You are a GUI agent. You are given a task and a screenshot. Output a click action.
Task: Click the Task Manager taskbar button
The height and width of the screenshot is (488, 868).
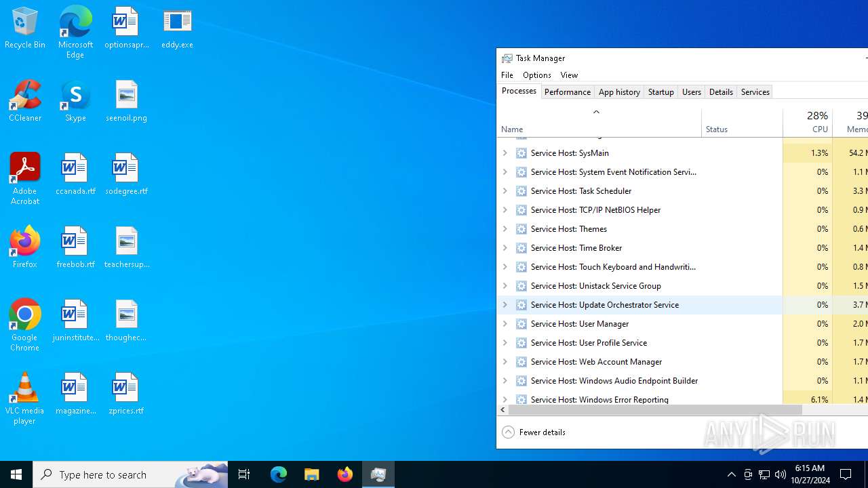pos(378,474)
